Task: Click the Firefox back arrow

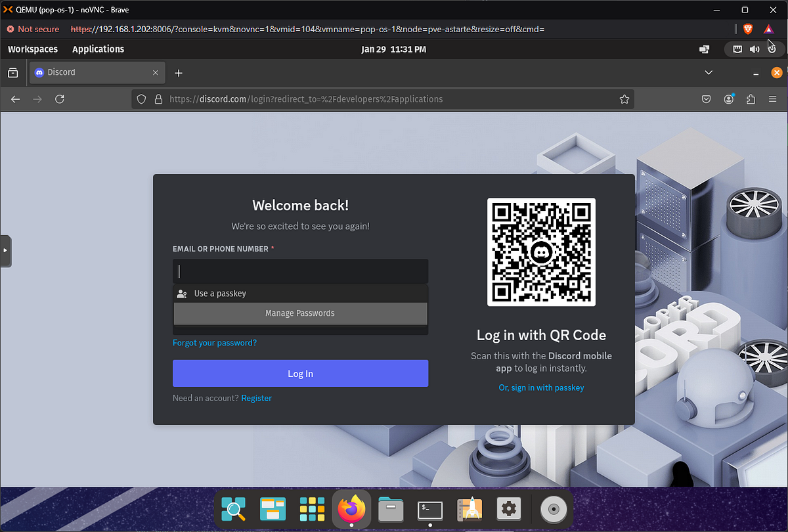Action: click(x=16, y=99)
